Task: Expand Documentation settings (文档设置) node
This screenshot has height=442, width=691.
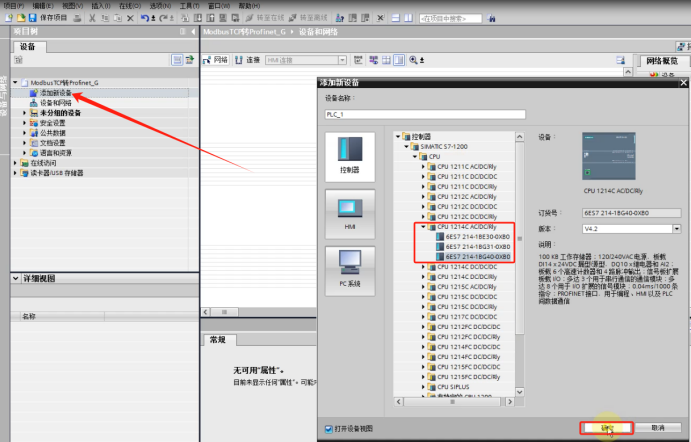Action: click(x=25, y=143)
